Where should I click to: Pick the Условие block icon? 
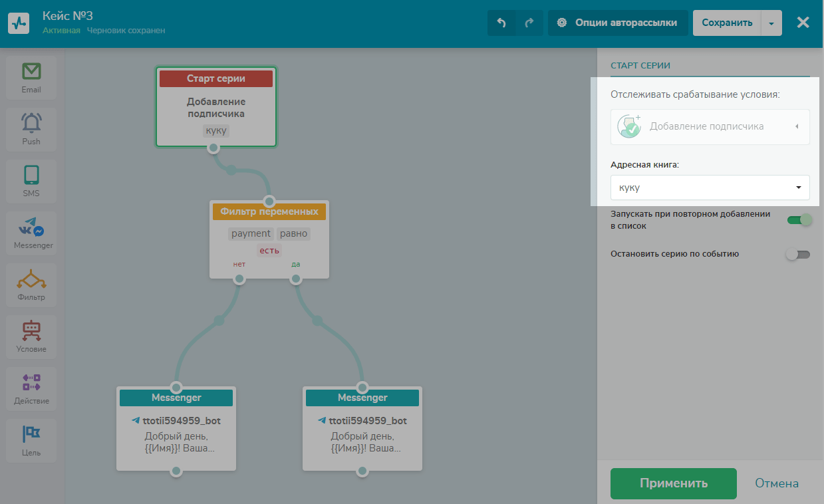[x=31, y=331]
